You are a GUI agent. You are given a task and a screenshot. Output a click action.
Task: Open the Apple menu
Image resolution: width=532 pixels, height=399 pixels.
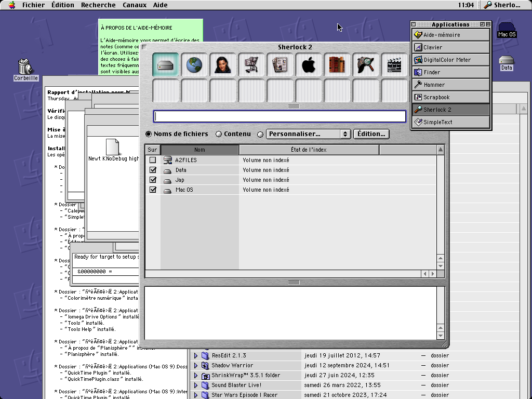12,5
